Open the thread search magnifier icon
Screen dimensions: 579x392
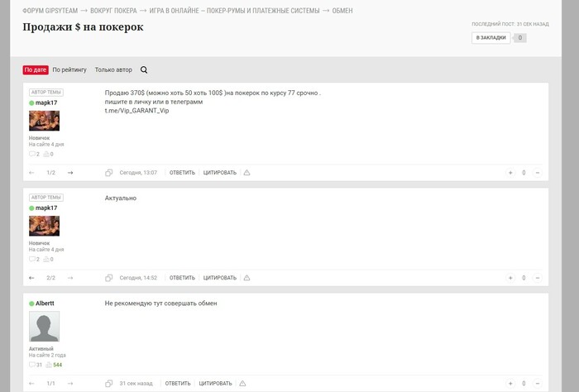[144, 69]
